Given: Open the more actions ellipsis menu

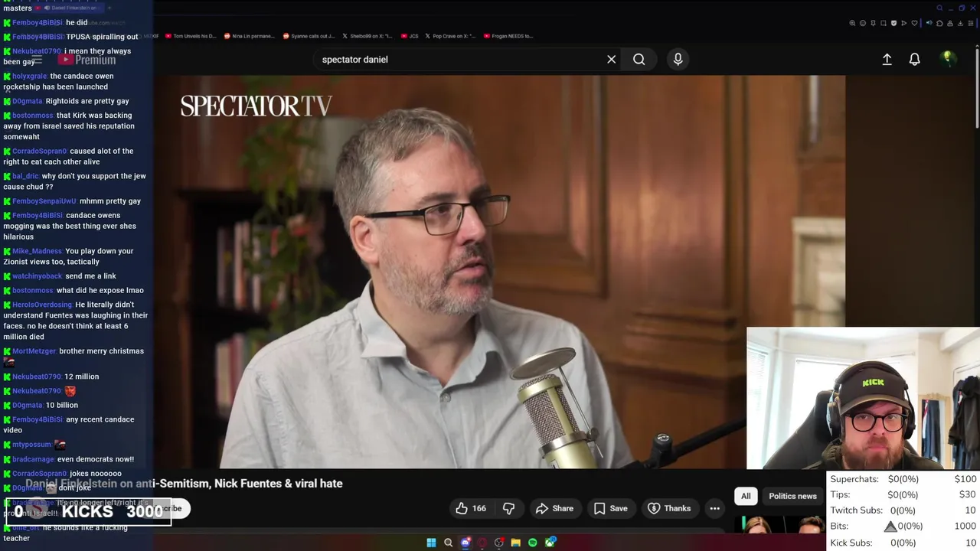Looking at the screenshot, I should point(714,508).
